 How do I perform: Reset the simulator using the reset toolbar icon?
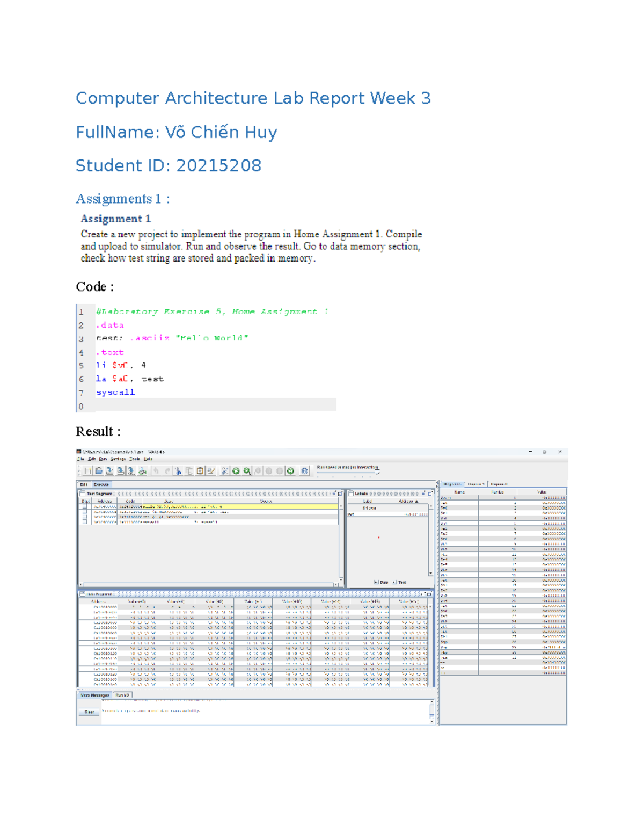[289, 471]
